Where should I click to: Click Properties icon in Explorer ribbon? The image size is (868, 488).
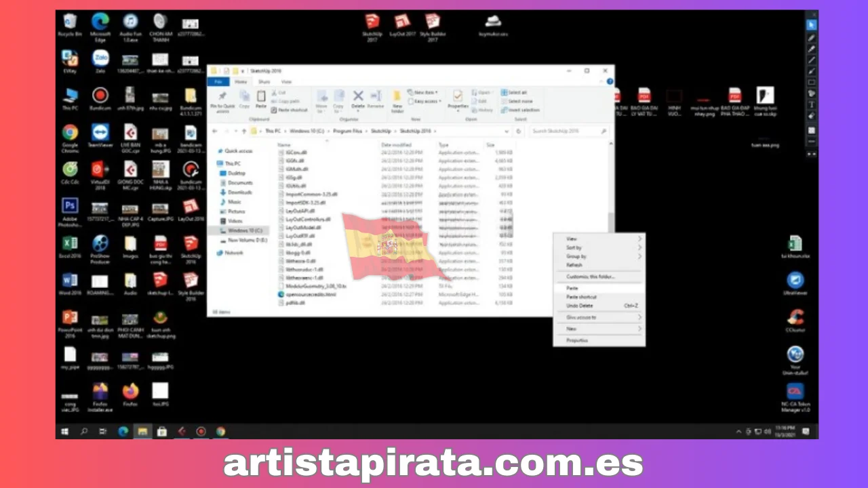458,100
